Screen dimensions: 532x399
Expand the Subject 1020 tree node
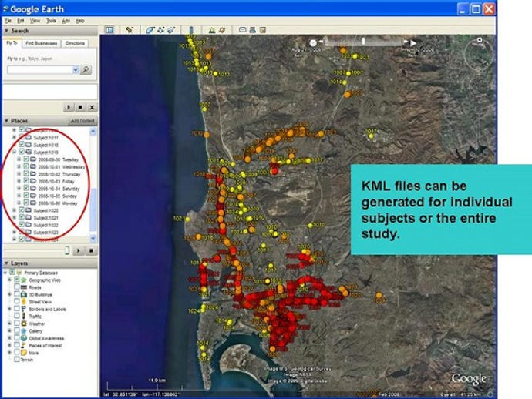coord(14,210)
